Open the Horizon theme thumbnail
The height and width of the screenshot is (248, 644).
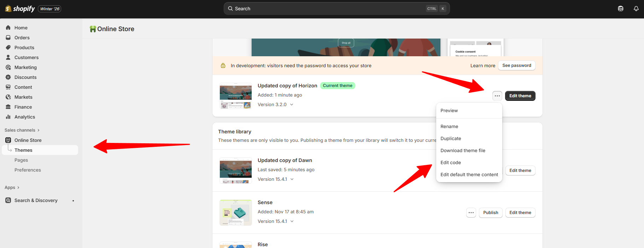(235, 96)
